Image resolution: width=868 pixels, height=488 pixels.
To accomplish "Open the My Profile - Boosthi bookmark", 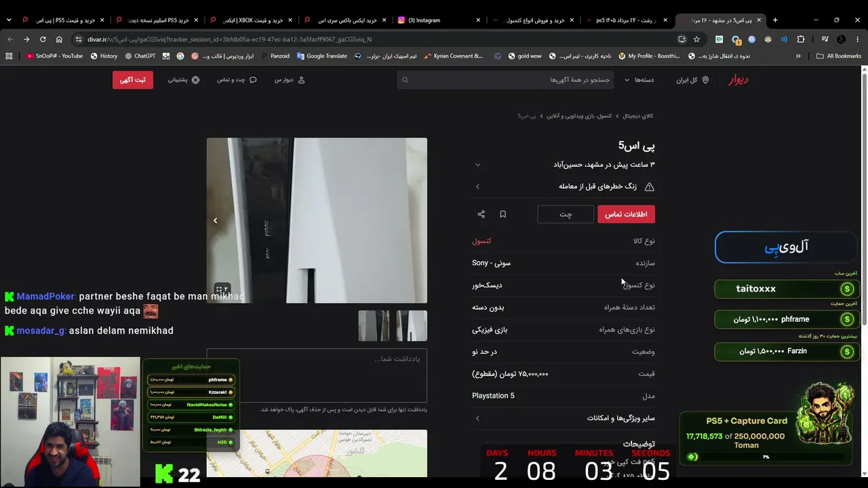I will [x=648, y=56].
